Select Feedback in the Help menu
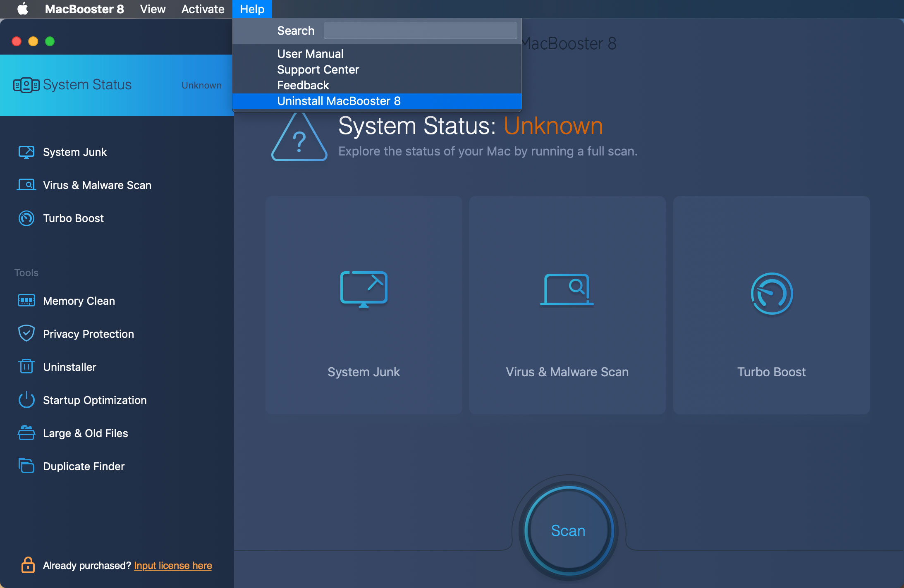The height and width of the screenshot is (588, 904). coord(377,85)
